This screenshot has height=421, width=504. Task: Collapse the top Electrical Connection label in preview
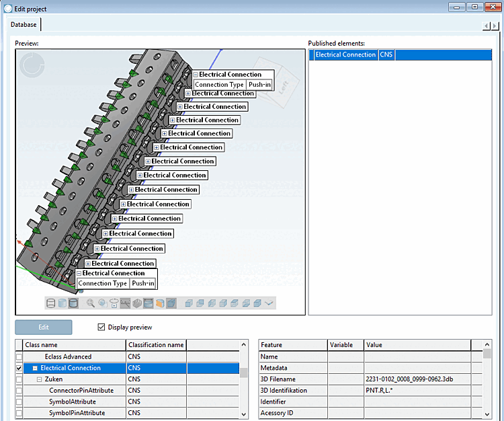(x=196, y=75)
